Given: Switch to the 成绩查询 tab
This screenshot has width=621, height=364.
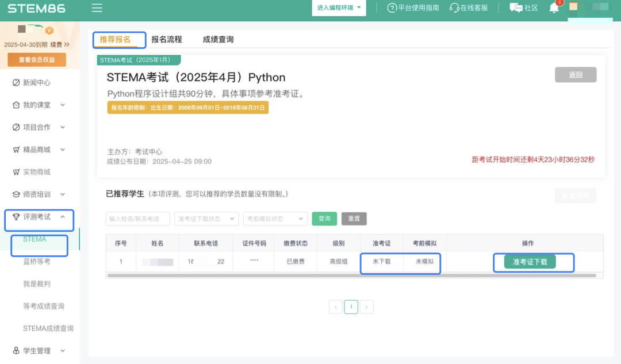Looking at the screenshot, I should pyautogui.click(x=218, y=40).
